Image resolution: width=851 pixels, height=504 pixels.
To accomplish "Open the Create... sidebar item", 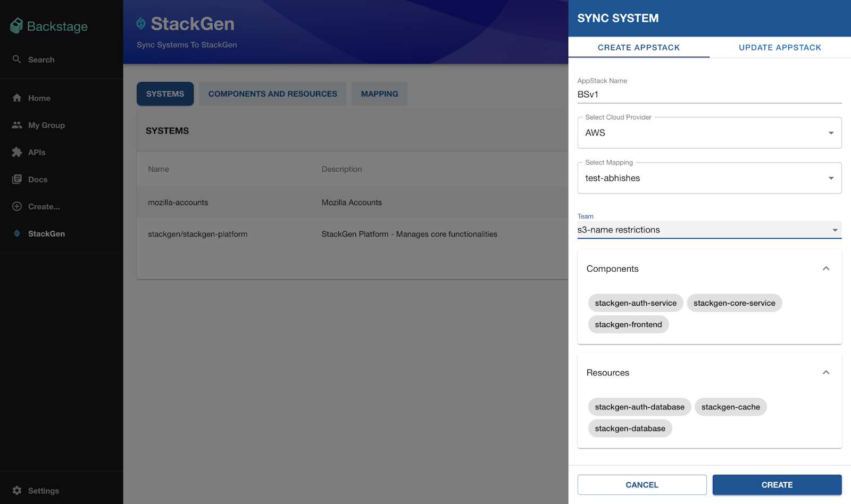I will click(61, 206).
